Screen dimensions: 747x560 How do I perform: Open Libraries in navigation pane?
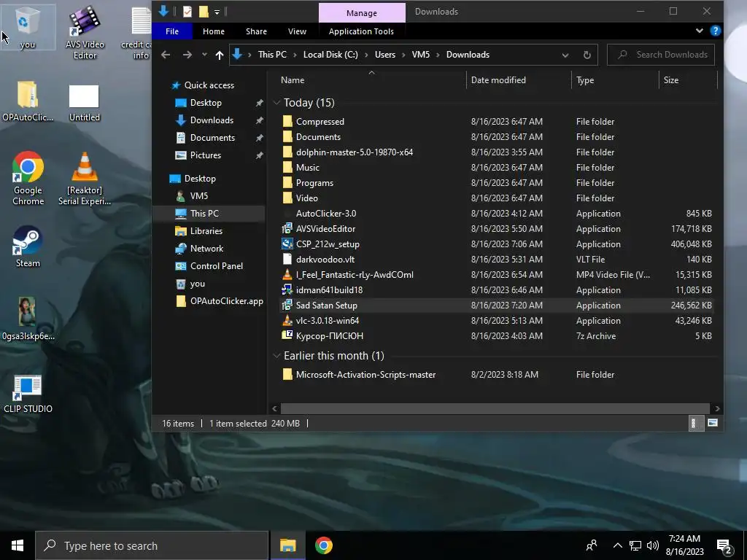click(x=206, y=231)
